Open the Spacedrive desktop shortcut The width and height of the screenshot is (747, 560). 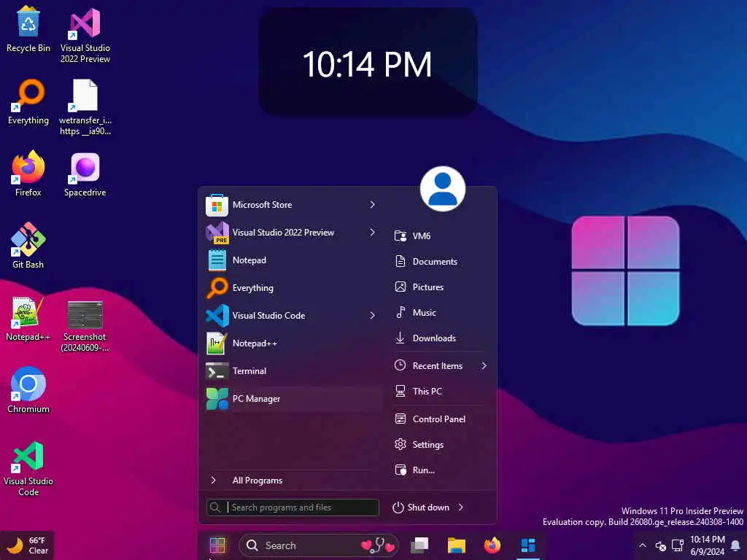(85, 174)
